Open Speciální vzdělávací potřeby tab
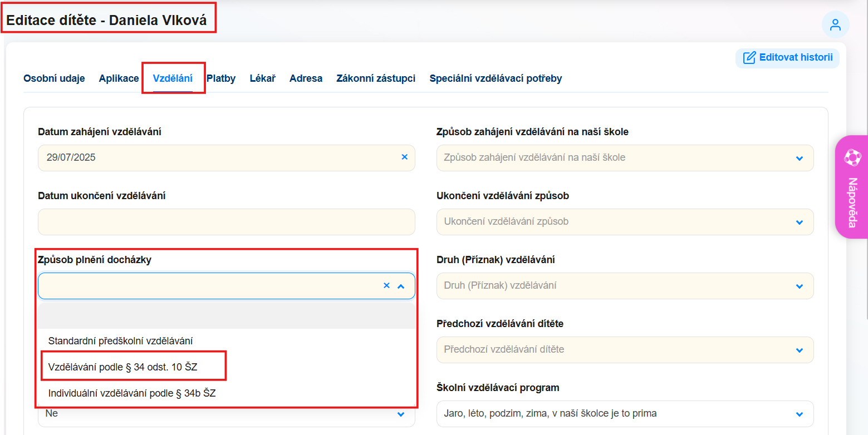Screen dimensions: 868x435 (496, 78)
